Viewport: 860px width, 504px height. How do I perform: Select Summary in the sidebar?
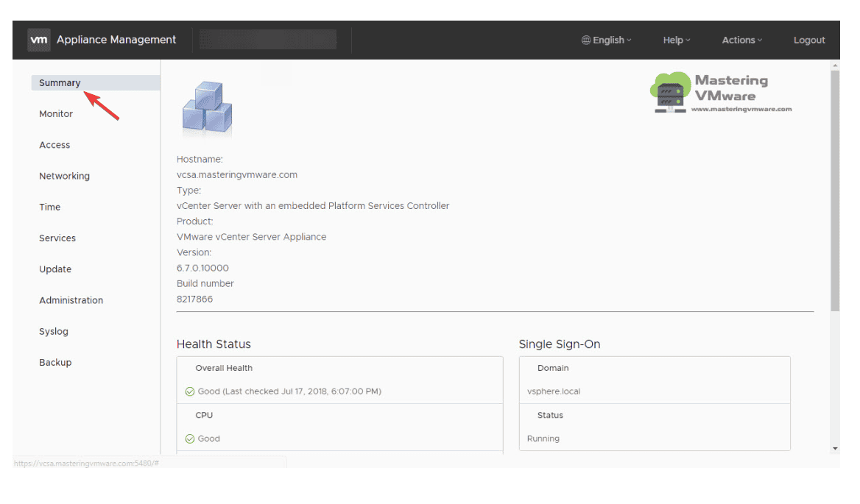(x=96, y=82)
